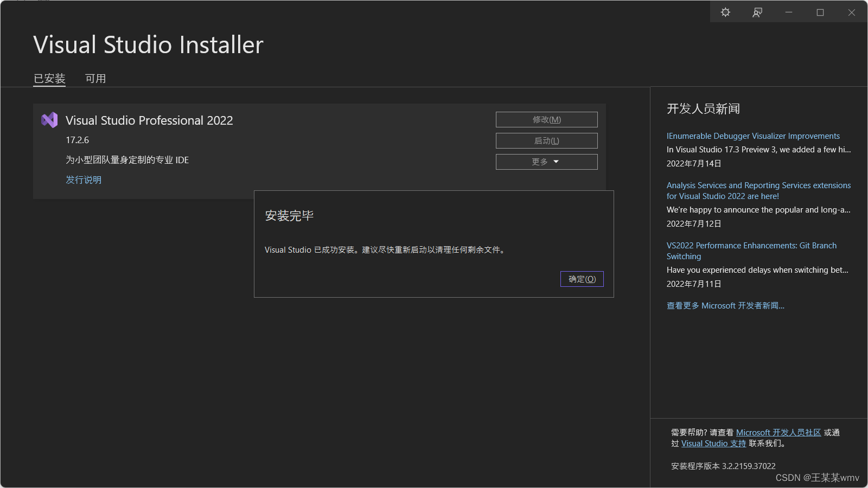
Task: Click the 安装完毕 dialog title area
Action: (290, 215)
